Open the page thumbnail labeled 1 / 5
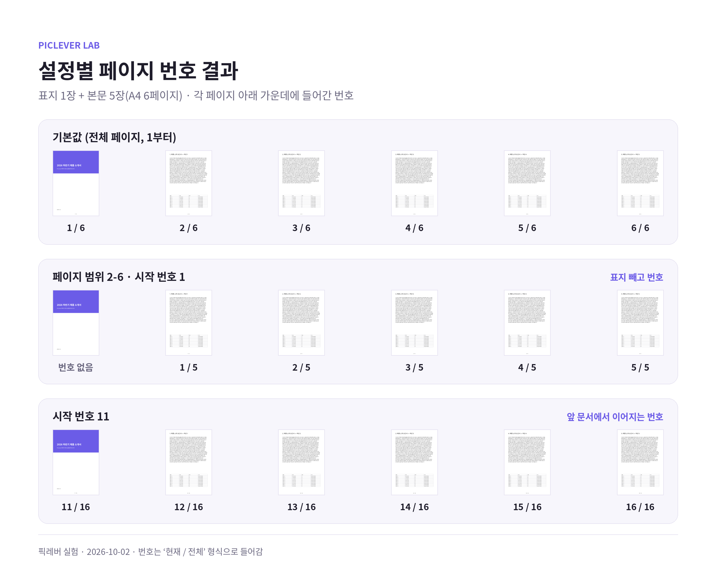716x588 pixels. point(189,323)
